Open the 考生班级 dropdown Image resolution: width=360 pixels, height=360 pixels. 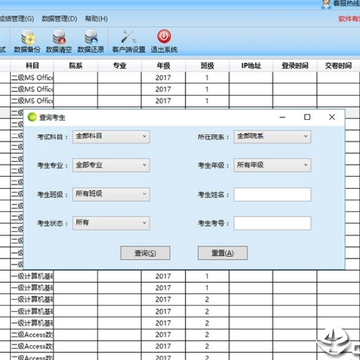111,194
